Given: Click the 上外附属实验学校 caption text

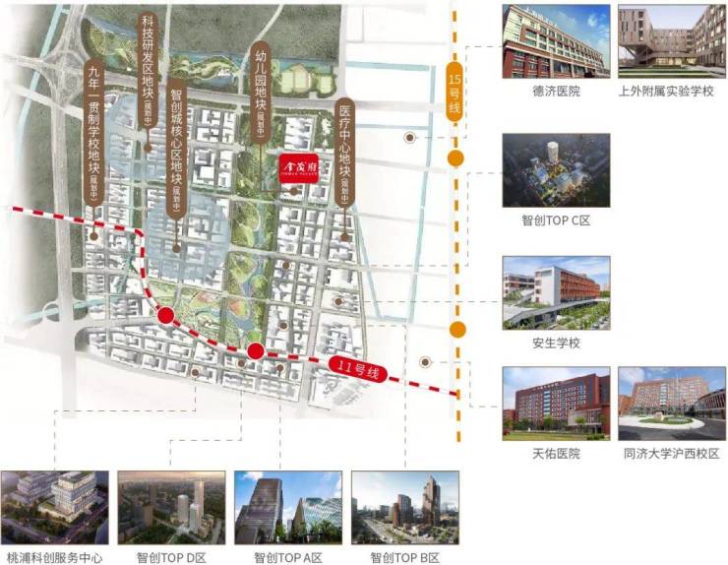Looking at the screenshot, I should pyautogui.click(x=666, y=92).
